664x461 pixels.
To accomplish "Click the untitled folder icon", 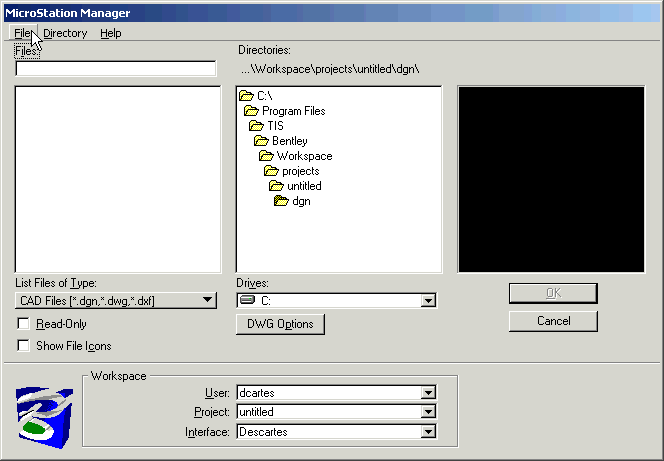I will click(276, 186).
